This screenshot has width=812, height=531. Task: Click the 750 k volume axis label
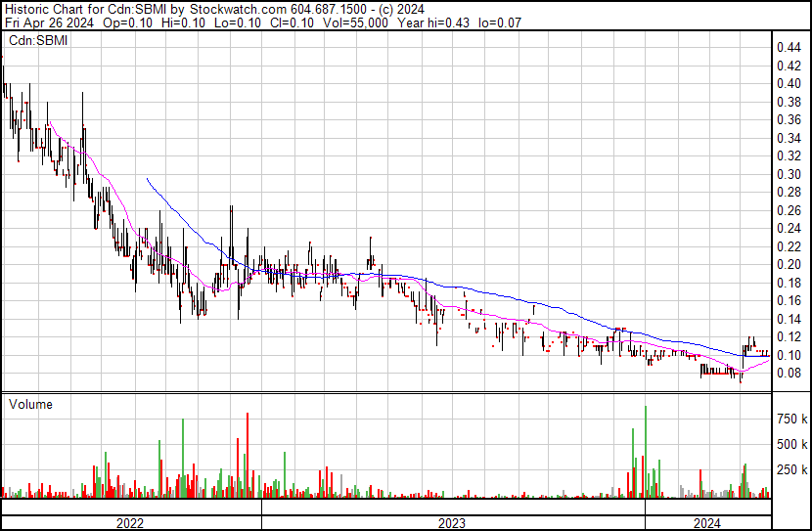point(791,419)
